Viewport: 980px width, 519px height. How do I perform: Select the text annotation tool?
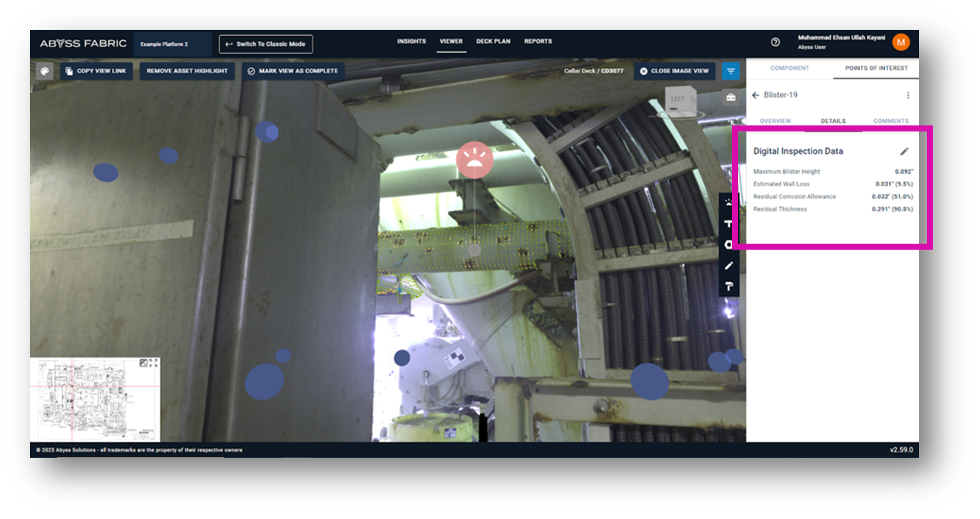729,224
